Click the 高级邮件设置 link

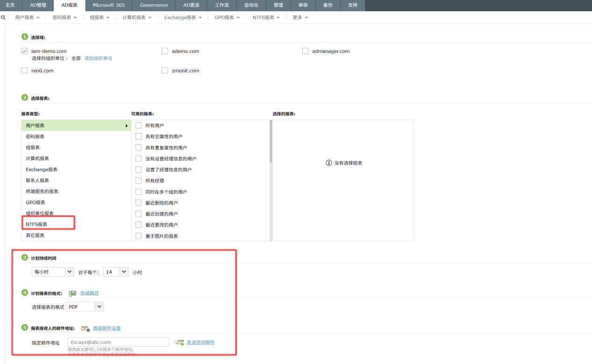pos(107,328)
